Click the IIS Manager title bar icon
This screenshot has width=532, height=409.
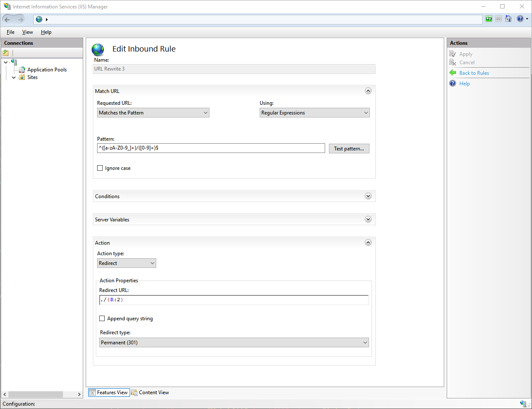7,6
